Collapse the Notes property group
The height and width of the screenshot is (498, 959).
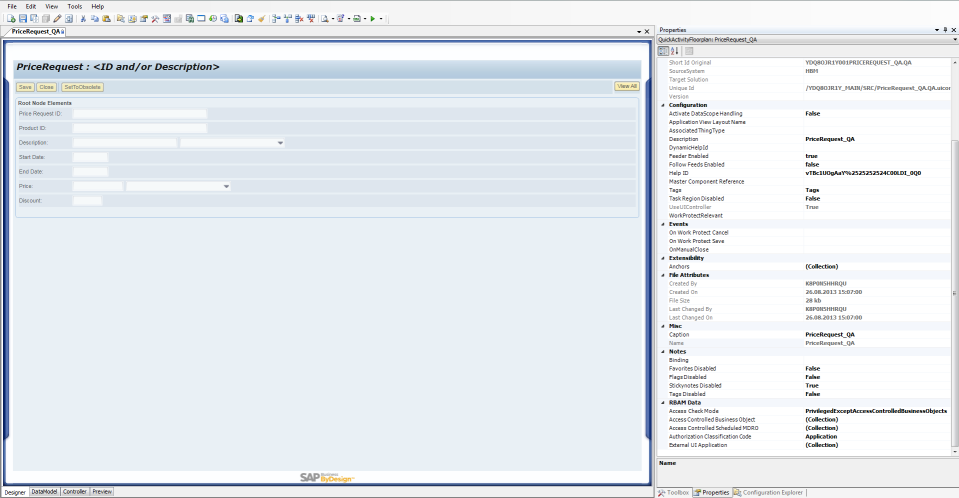pos(663,352)
